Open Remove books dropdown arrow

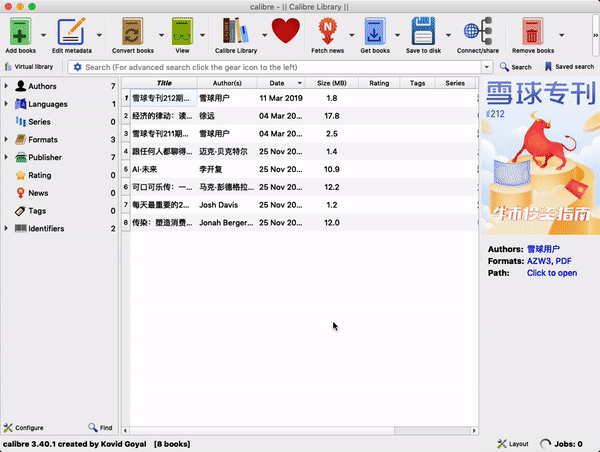point(561,35)
